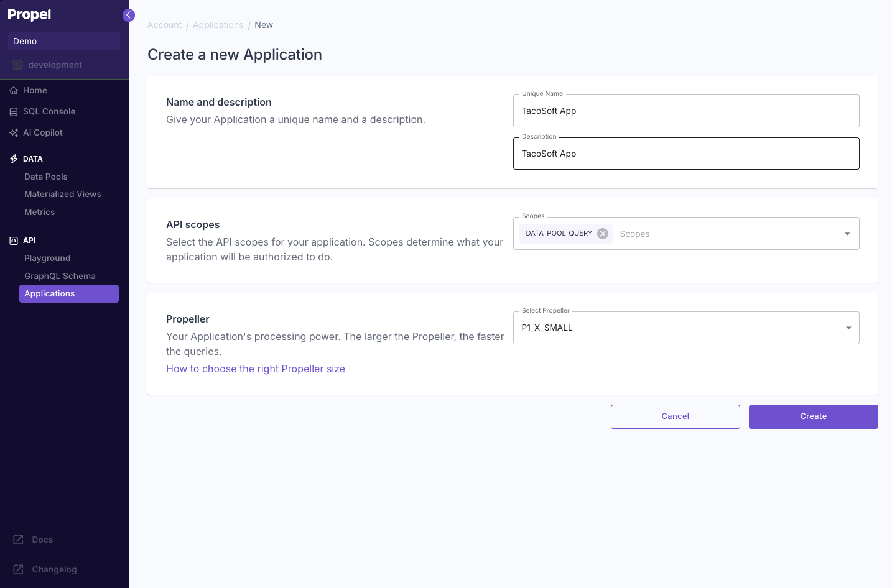This screenshot has height=588, width=892.
Task: Navigate to Applications in the breadcrumb
Action: click(x=218, y=25)
